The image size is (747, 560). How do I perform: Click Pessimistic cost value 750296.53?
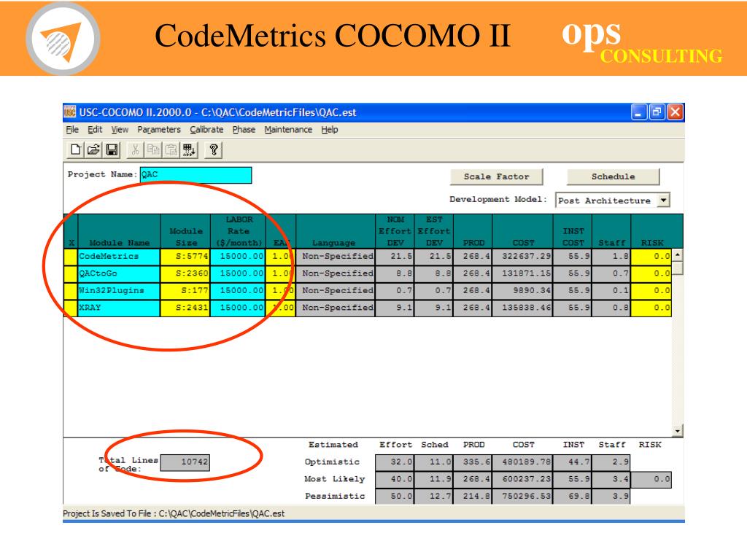(x=522, y=496)
